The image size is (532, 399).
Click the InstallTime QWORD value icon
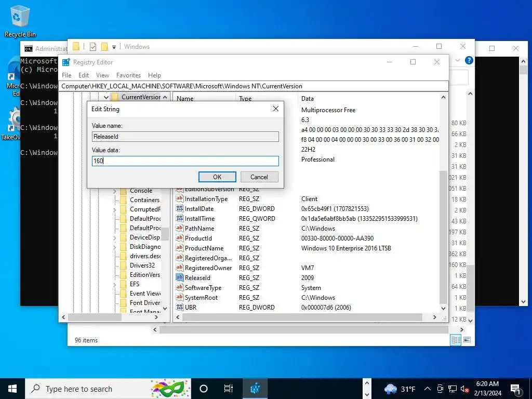click(179, 219)
